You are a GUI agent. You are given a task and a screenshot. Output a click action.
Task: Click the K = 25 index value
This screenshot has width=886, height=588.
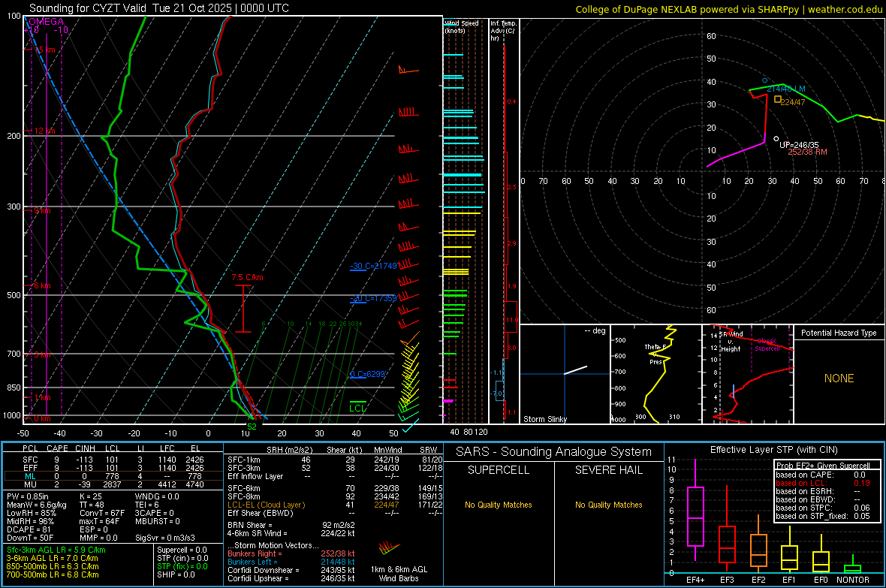coord(91,496)
